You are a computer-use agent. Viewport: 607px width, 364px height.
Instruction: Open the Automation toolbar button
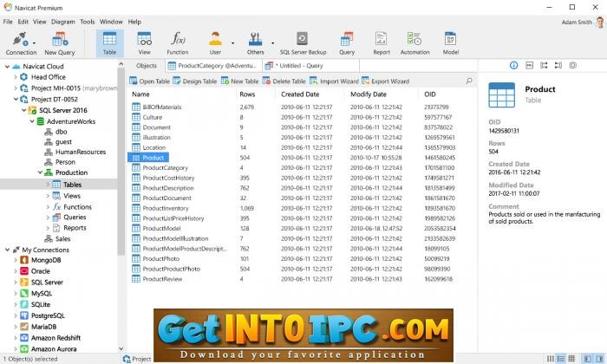(x=414, y=43)
